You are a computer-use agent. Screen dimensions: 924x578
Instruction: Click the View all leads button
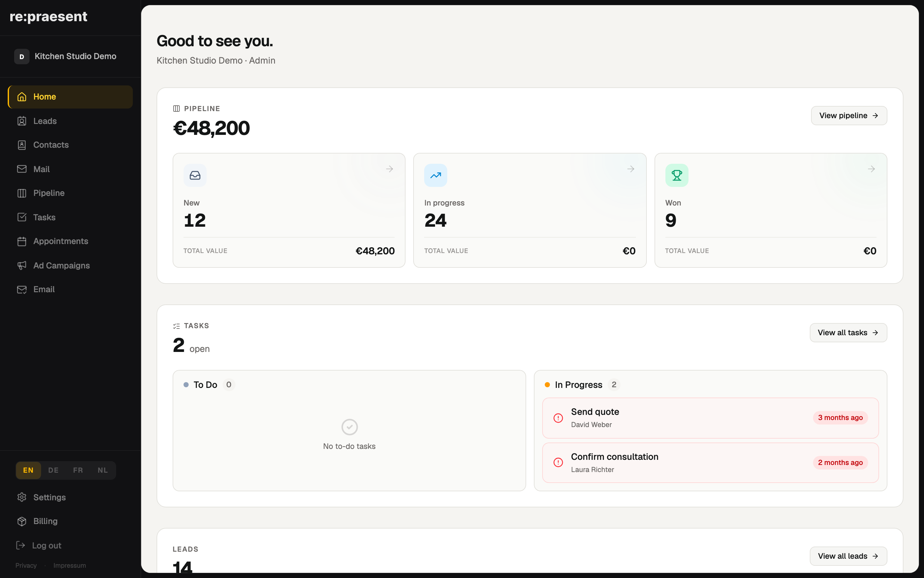pyautogui.click(x=848, y=556)
